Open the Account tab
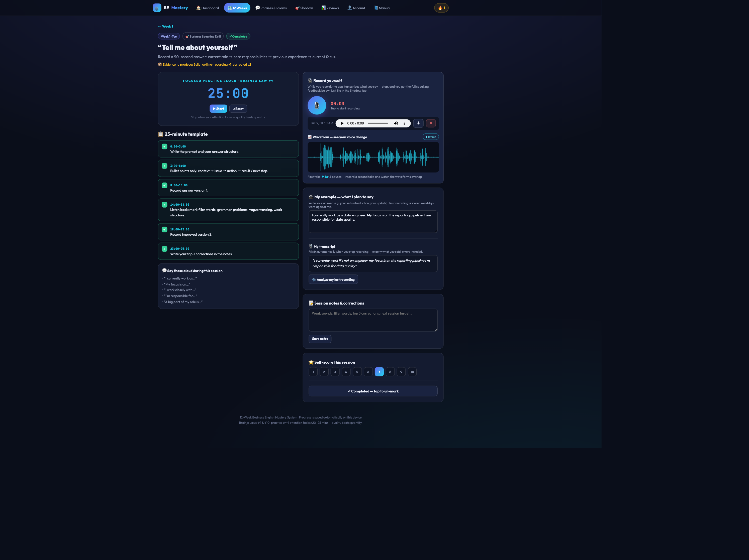Viewport: 749px width, 560px height. click(356, 8)
